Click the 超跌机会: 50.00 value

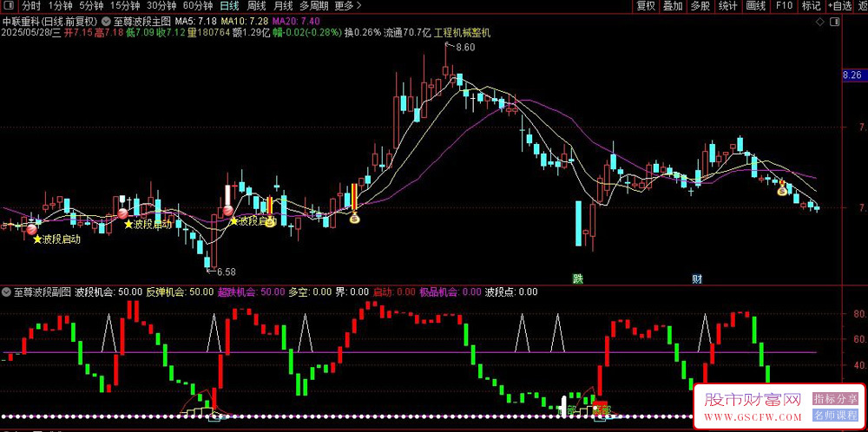pos(251,291)
